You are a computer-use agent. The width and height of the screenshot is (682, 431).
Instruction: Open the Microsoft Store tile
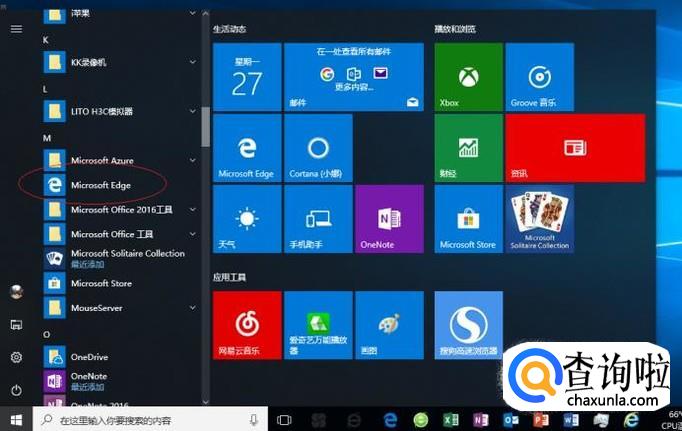point(467,219)
